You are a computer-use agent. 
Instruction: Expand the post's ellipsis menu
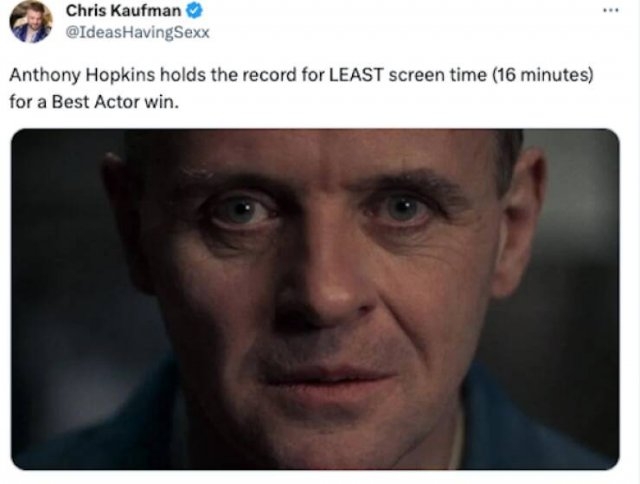point(607,12)
